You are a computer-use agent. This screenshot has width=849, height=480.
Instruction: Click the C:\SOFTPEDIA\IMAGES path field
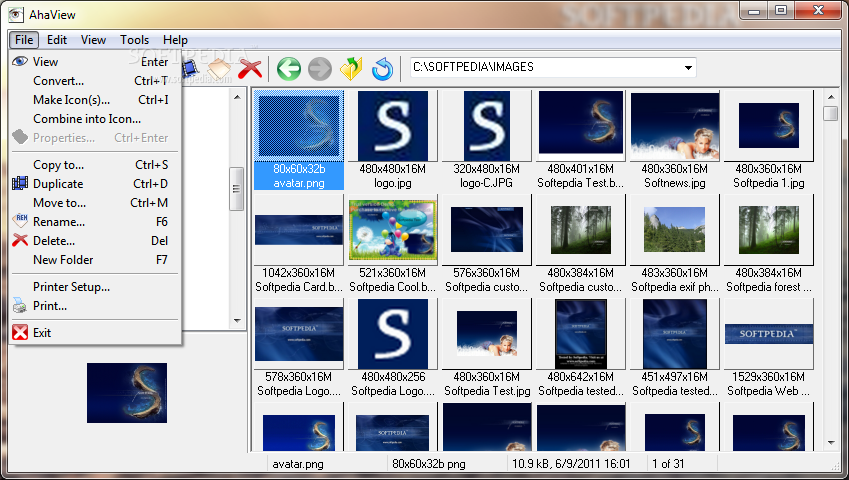pyautogui.click(x=552, y=68)
